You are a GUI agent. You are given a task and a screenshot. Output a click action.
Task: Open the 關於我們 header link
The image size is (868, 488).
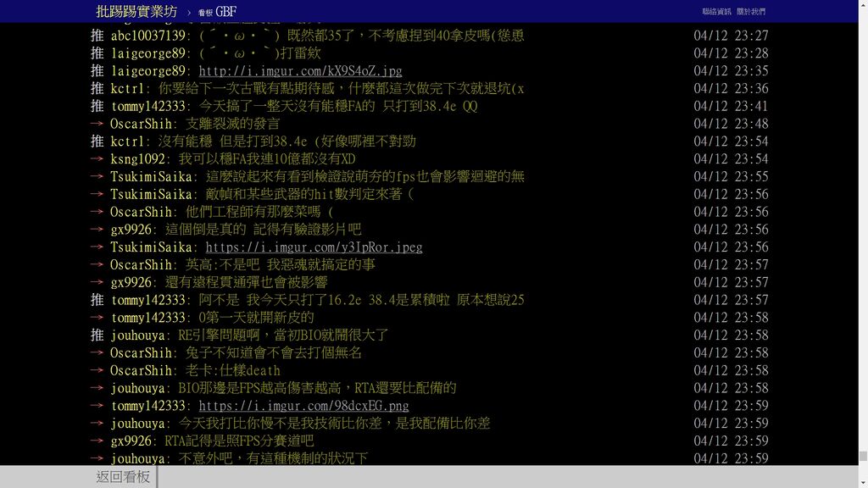tap(750, 12)
